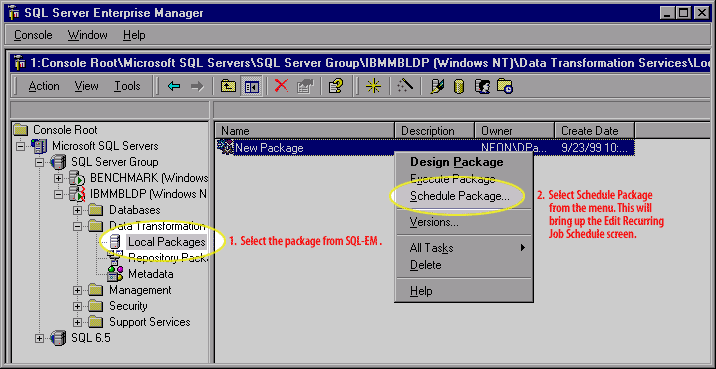Expand the Management folder node
Viewport: 716px width, 369px height.
[x=77, y=290]
